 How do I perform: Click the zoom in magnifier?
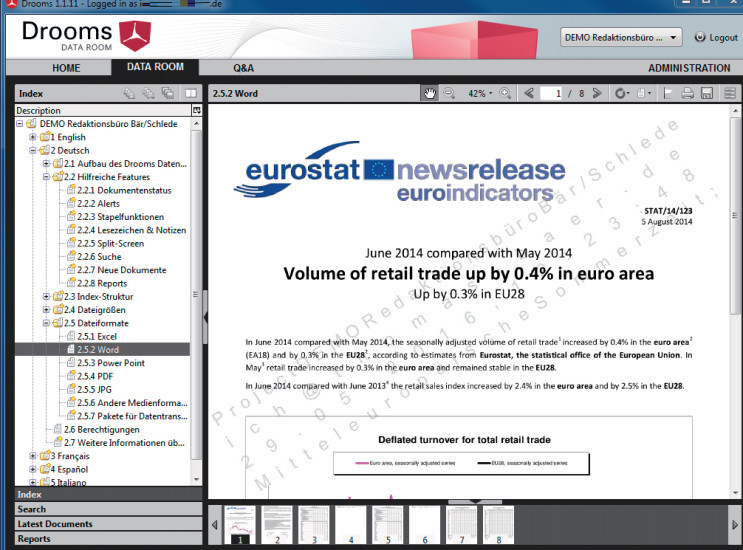pyautogui.click(x=505, y=93)
